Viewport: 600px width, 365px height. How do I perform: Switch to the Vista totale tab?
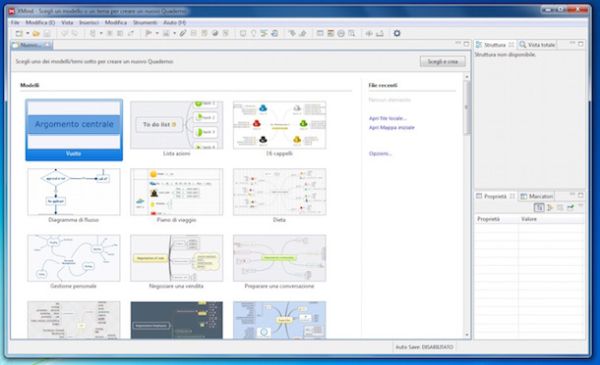pyautogui.click(x=537, y=45)
